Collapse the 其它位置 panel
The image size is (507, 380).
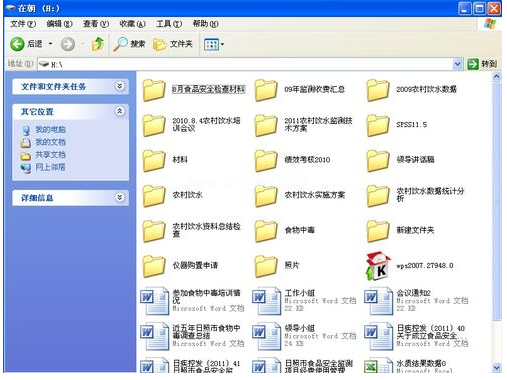pos(120,111)
